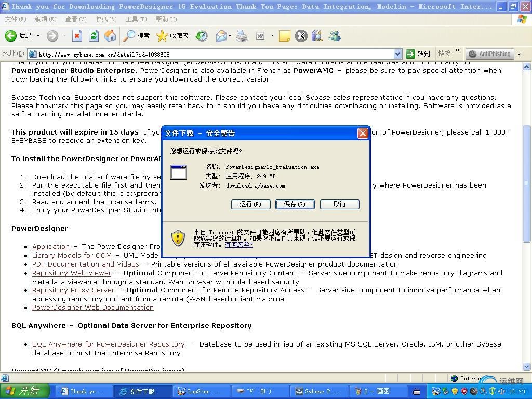This screenshot has height=399, width=532.
Task: Switch to the LanStar taskbar window
Action: pyautogui.click(x=202, y=392)
